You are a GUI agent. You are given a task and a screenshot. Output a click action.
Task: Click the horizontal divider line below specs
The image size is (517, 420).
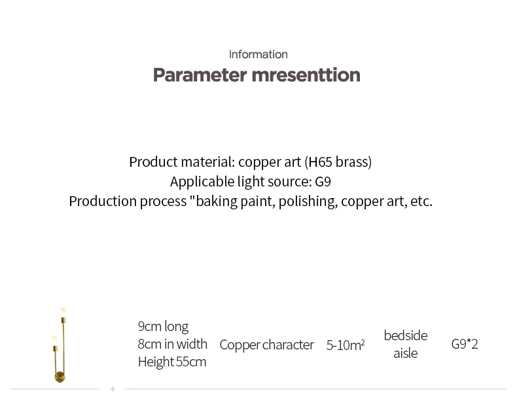(x=314, y=389)
